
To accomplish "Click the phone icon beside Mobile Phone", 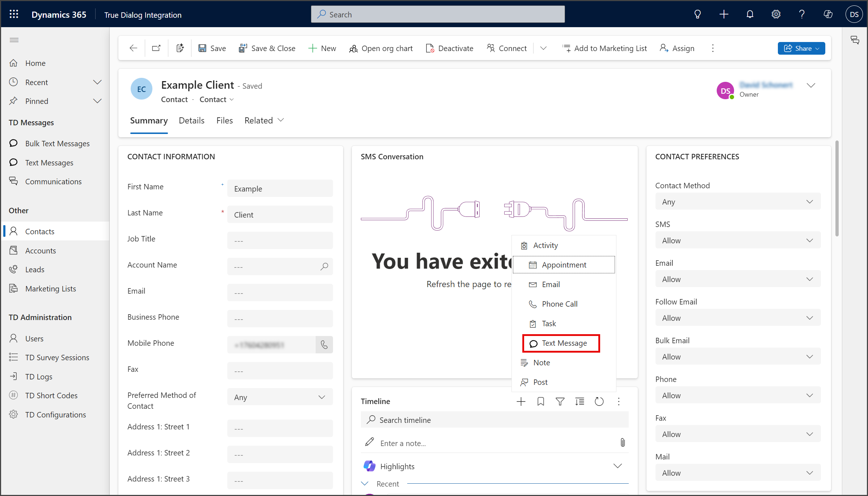I will click(324, 345).
